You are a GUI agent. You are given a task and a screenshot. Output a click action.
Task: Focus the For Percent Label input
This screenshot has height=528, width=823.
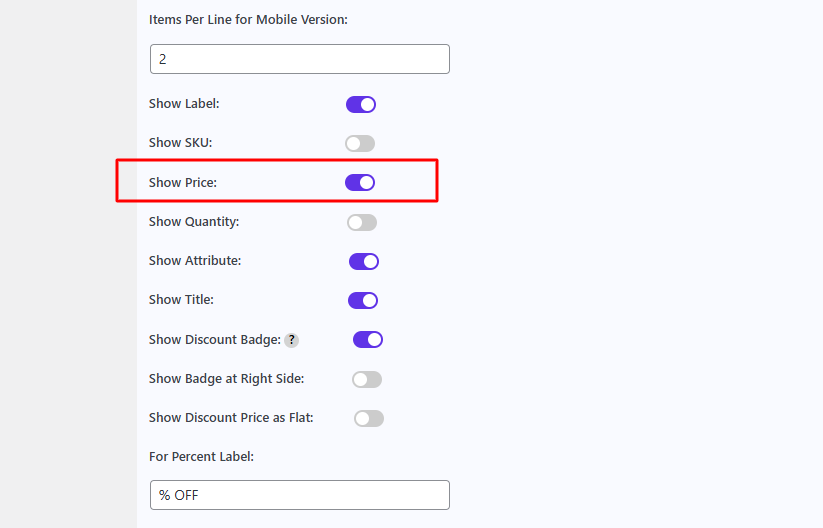pos(300,495)
